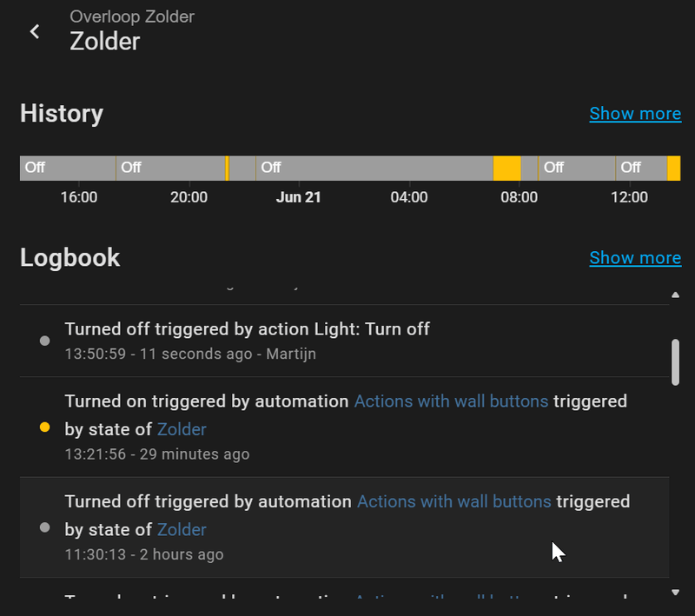Image resolution: width=695 pixels, height=616 pixels.
Task: Open Show more for Logbook
Action: 635,258
